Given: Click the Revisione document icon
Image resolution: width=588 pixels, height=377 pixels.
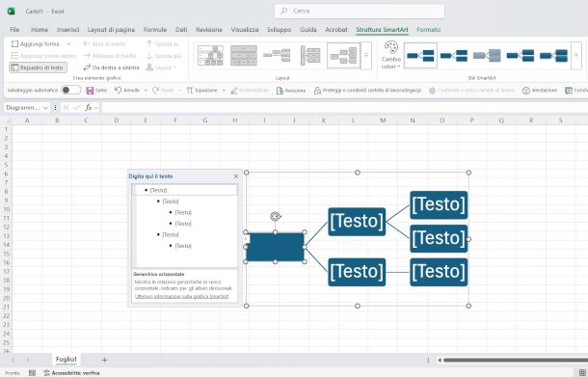Looking at the screenshot, I should [x=280, y=91].
